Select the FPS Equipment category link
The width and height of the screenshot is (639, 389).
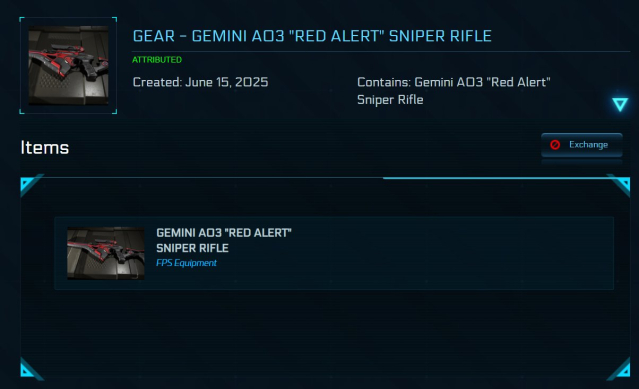[186, 263]
